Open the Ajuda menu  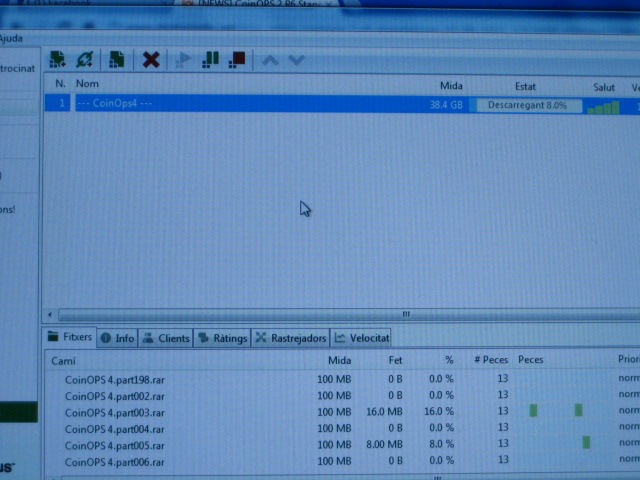(x=11, y=38)
